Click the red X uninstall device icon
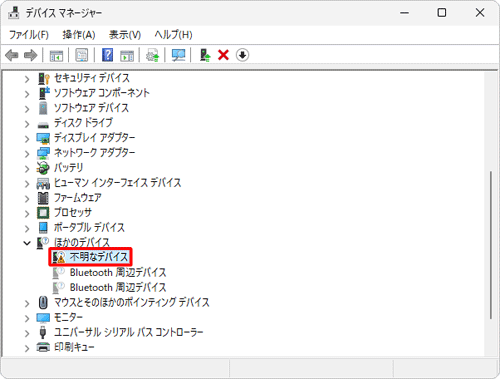 [x=223, y=55]
